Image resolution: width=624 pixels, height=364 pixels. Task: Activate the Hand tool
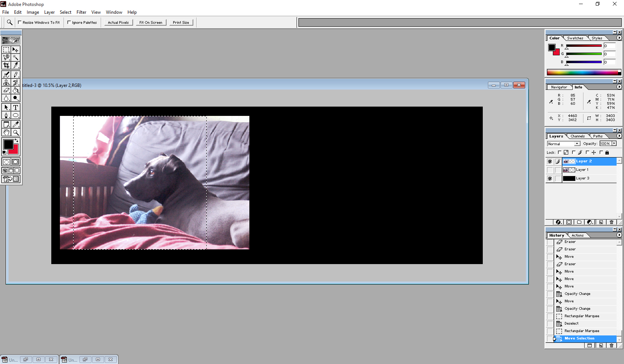tap(6, 132)
